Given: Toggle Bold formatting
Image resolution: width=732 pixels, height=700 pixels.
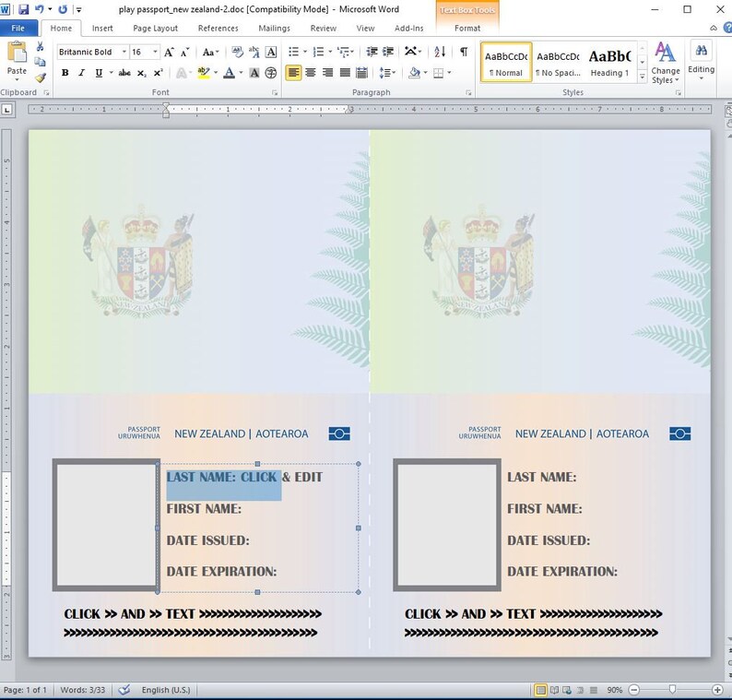Looking at the screenshot, I should [x=65, y=73].
